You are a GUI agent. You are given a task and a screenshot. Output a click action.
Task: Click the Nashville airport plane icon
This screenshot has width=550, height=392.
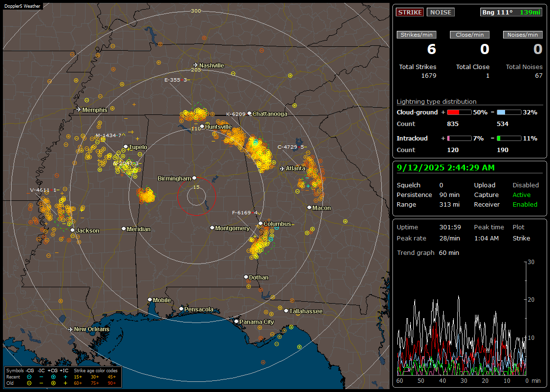point(195,65)
